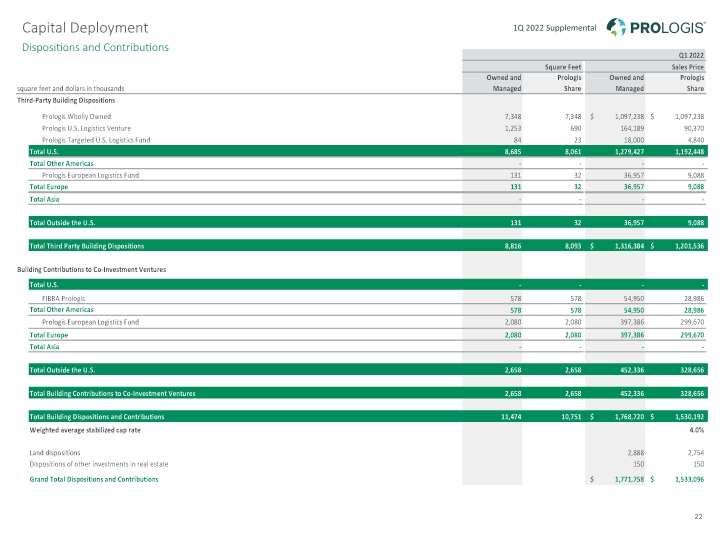
Task: Select the Prologis Targeted U.S. Logistics Fund label
Action: 96,140
